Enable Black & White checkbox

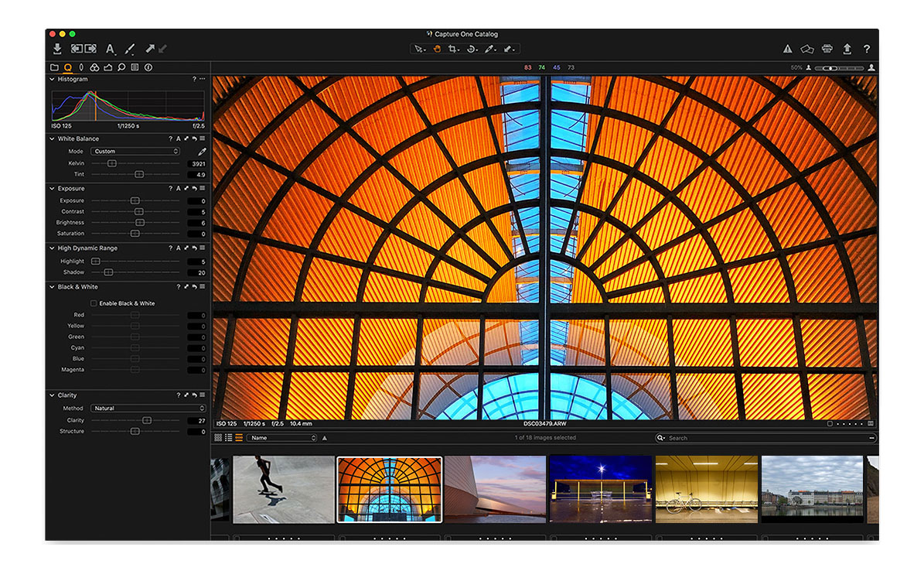tap(94, 303)
